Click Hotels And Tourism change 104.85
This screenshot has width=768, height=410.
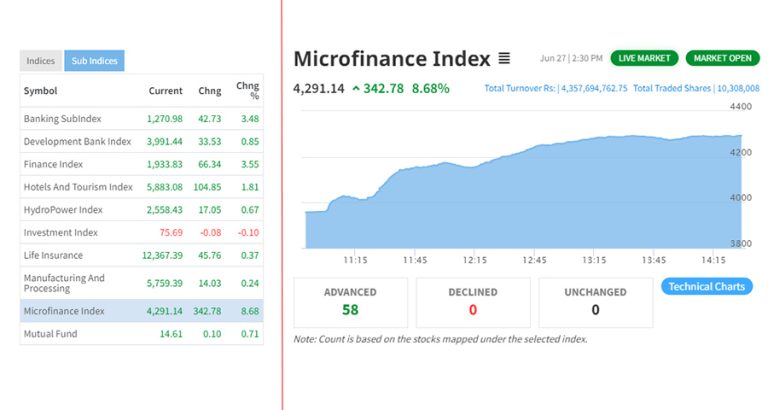pos(207,187)
